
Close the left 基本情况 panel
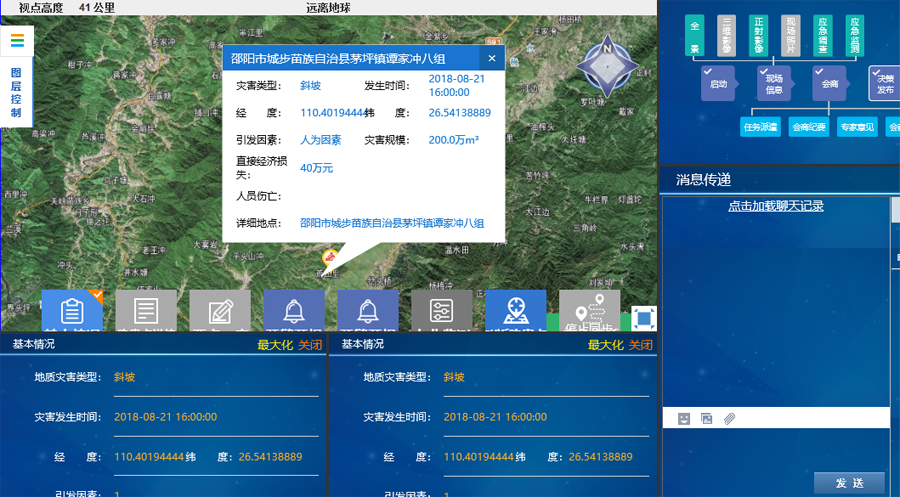(x=310, y=345)
